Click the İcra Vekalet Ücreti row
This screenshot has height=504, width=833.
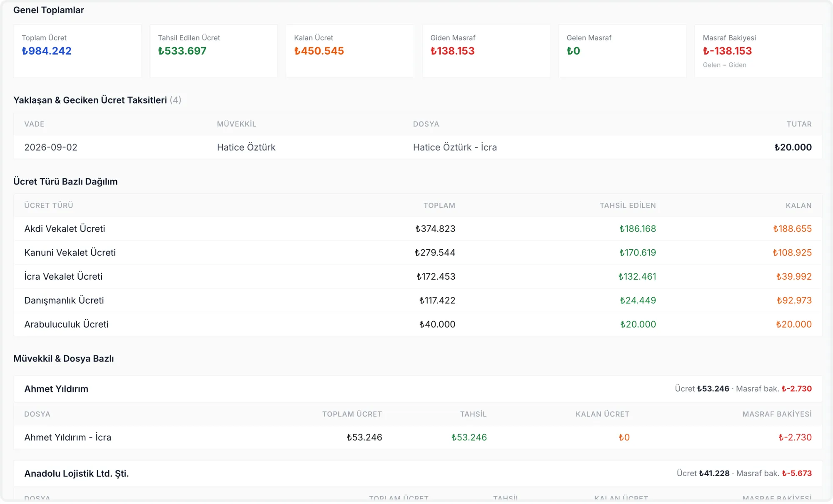[x=418, y=276]
